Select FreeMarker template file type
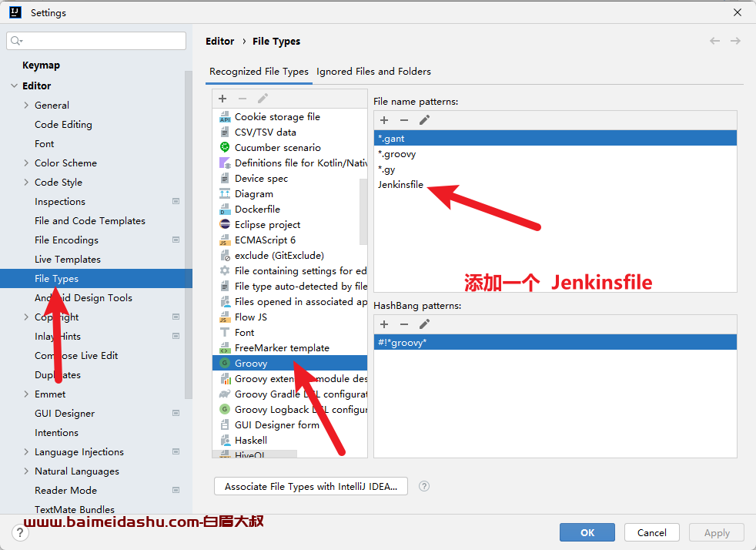The image size is (756, 550). tap(289, 348)
